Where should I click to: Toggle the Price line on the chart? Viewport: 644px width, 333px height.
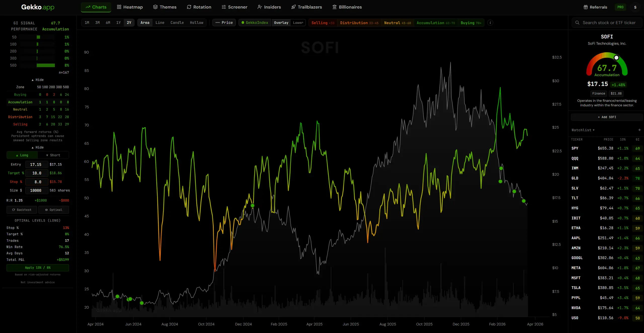coord(224,22)
